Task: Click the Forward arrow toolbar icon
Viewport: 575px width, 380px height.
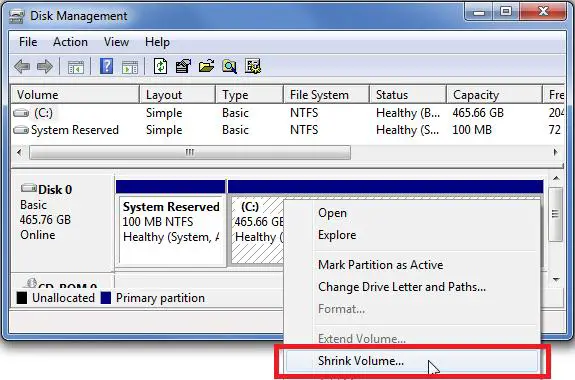Action: click(x=45, y=67)
